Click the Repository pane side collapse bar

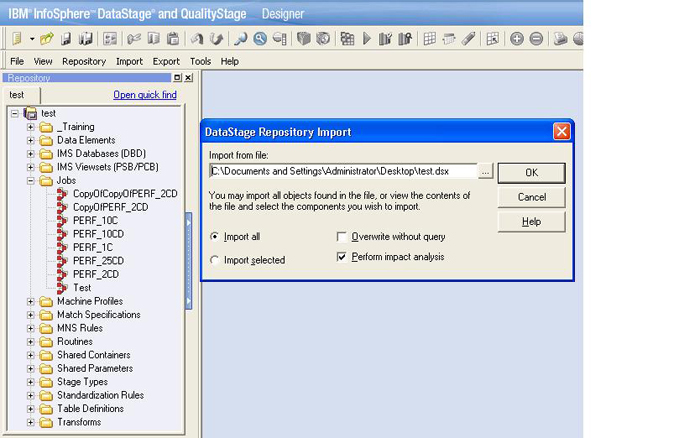click(x=188, y=261)
